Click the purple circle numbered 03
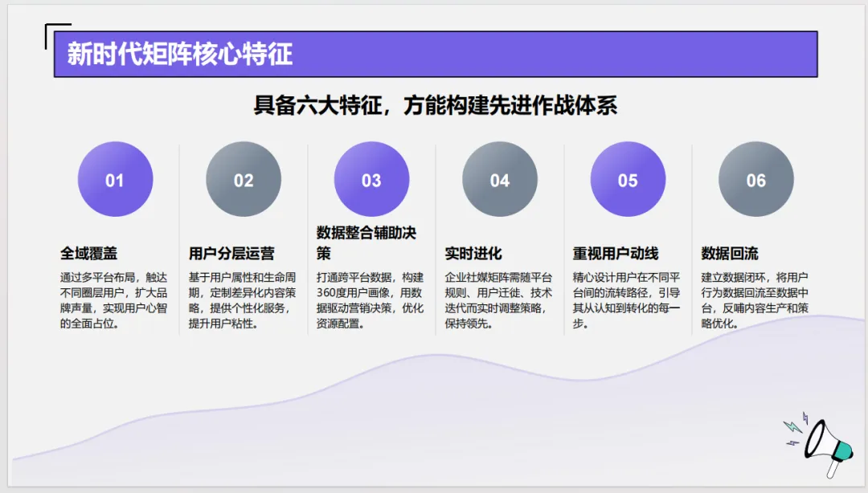The height and width of the screenshot is (493, 868). (x=371, y=179)
